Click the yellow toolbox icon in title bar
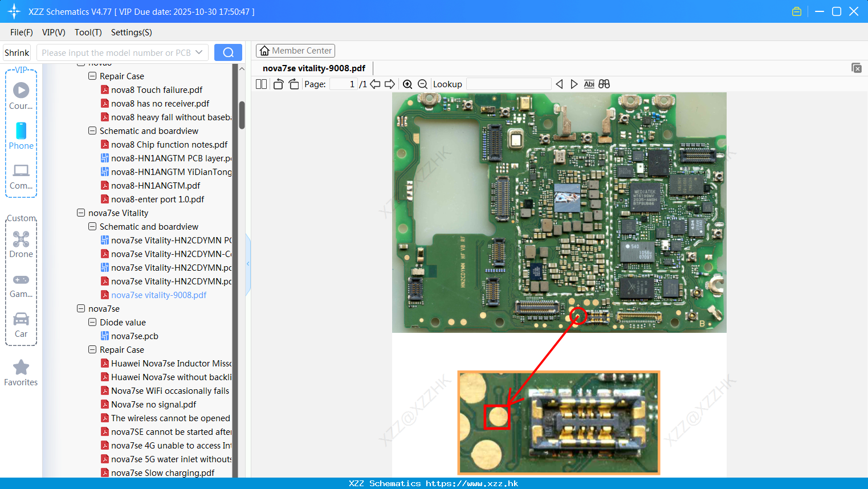The height and width of the screenshot is (489, 868). coord(797,11)
